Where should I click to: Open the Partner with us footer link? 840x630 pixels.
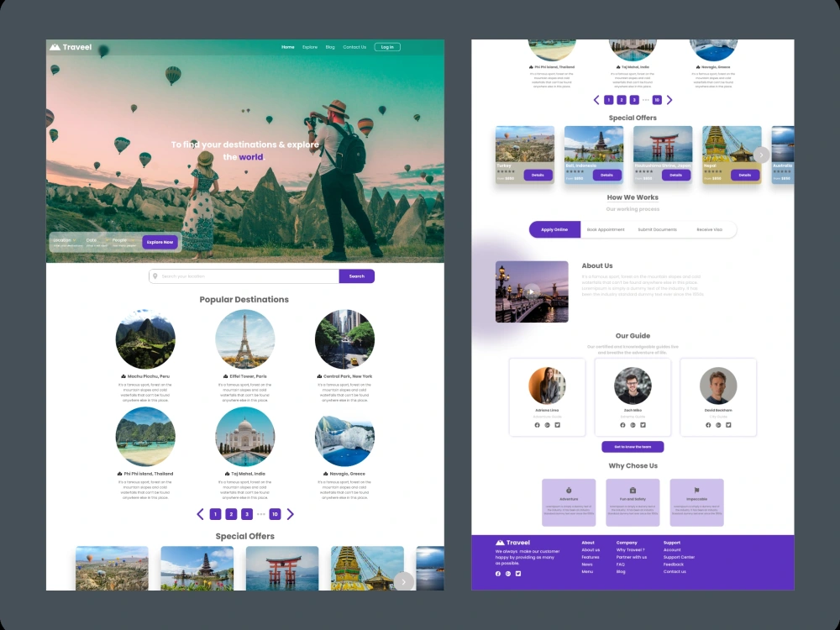coord(632,557)
